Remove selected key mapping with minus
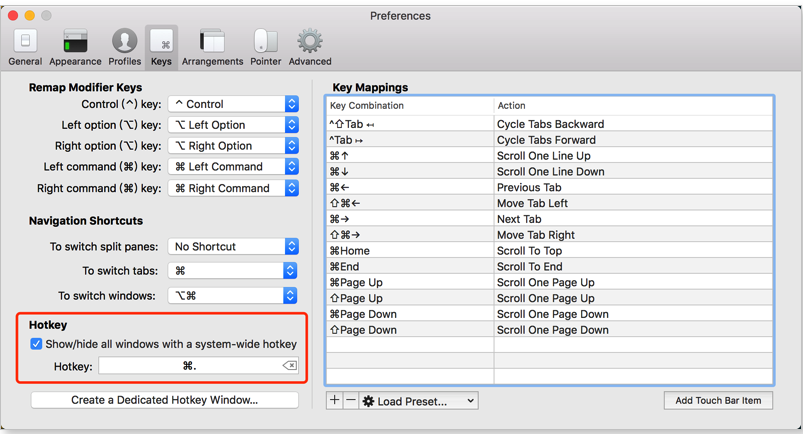Viewport: 803px width, 434px height. (x=351, y=400)
